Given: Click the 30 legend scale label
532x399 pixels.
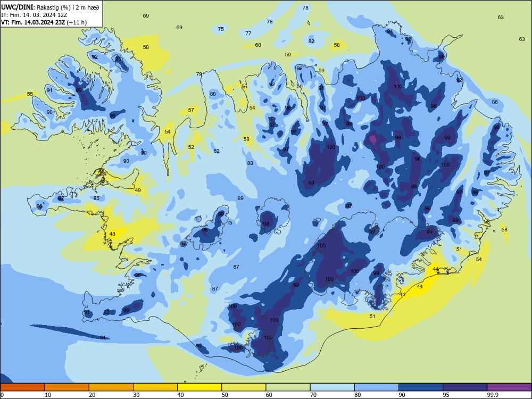Looking at the screenshot, I should pos(136,395).
